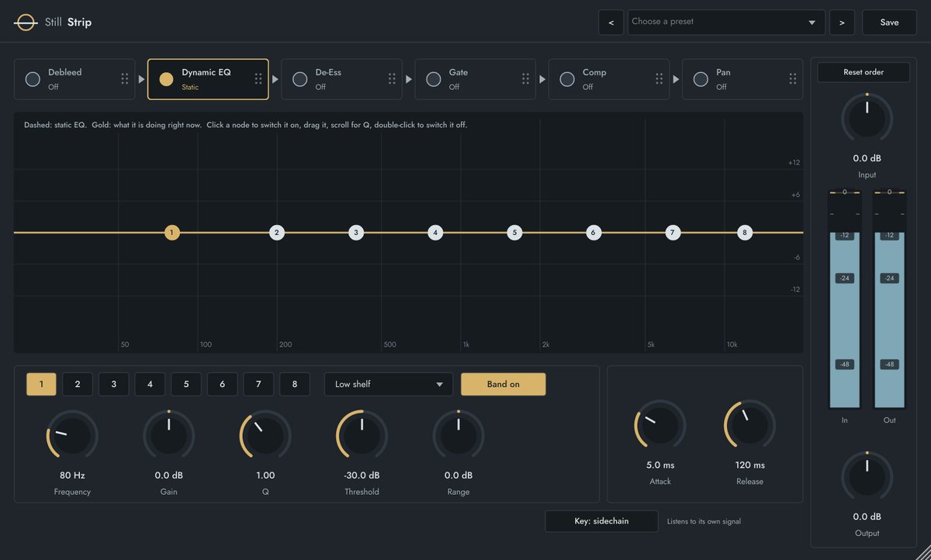Image resolution: width=931 pixels, height=560 pixels.
Task: Grab the Comp module drag handle
Action: (659, 79)
